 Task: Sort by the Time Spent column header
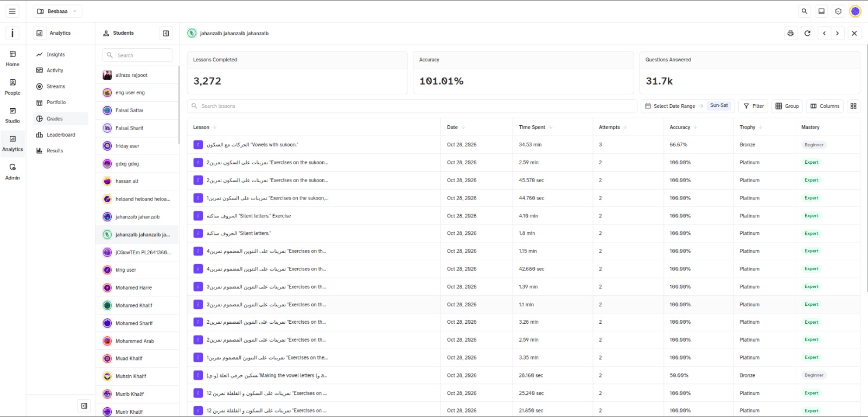(535, 127)
